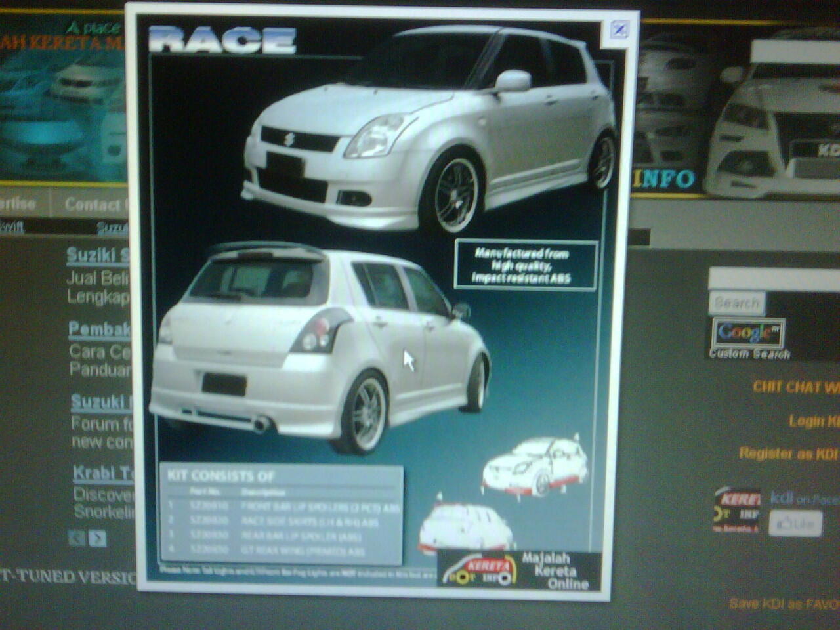Viewport: 840px width, 630px height.
Task: Click the Google Custom Search logo
Action: [x=748, y=332]
